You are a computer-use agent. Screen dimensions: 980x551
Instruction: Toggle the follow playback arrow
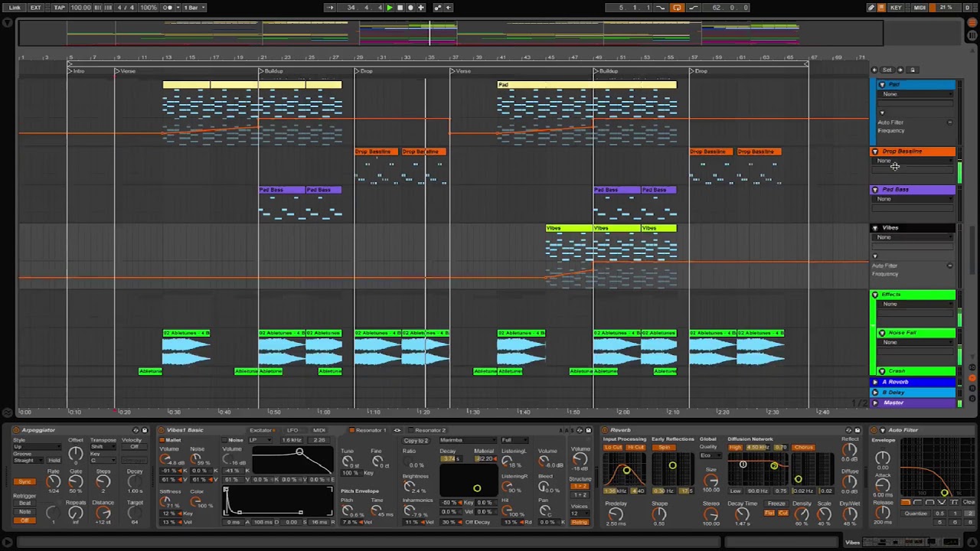point(330,8)
